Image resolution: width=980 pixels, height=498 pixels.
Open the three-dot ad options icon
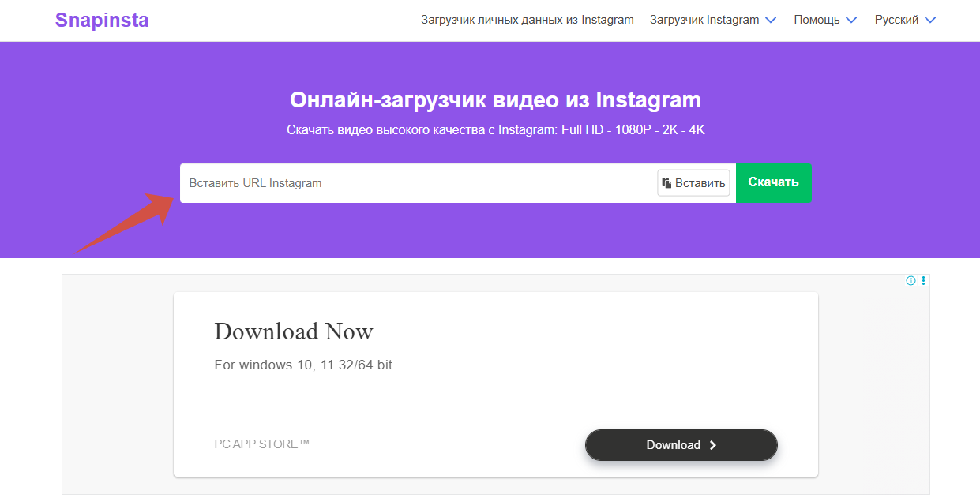point(922,279)
